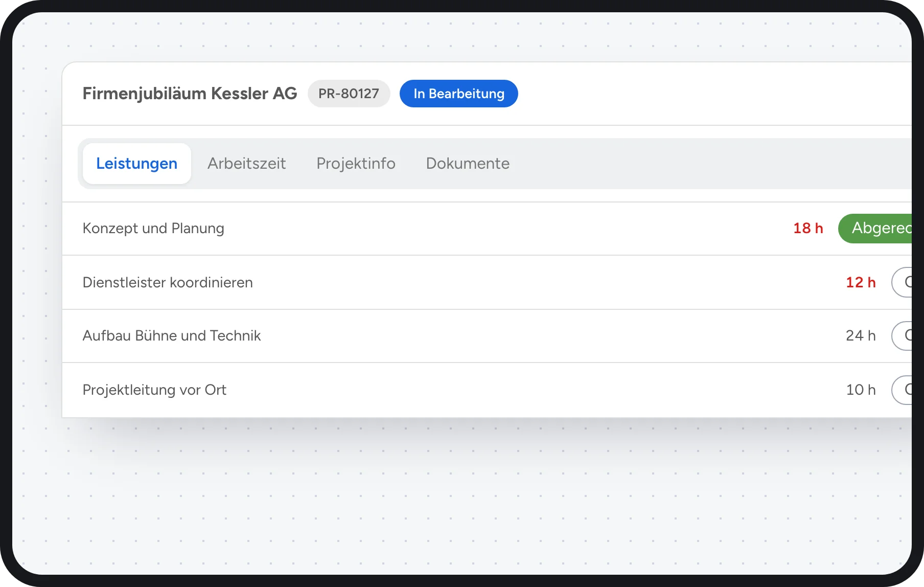Screen dimensions: 924x587
Task: Select the Dienstleister koordinieren row
Action: coord(487,282)
